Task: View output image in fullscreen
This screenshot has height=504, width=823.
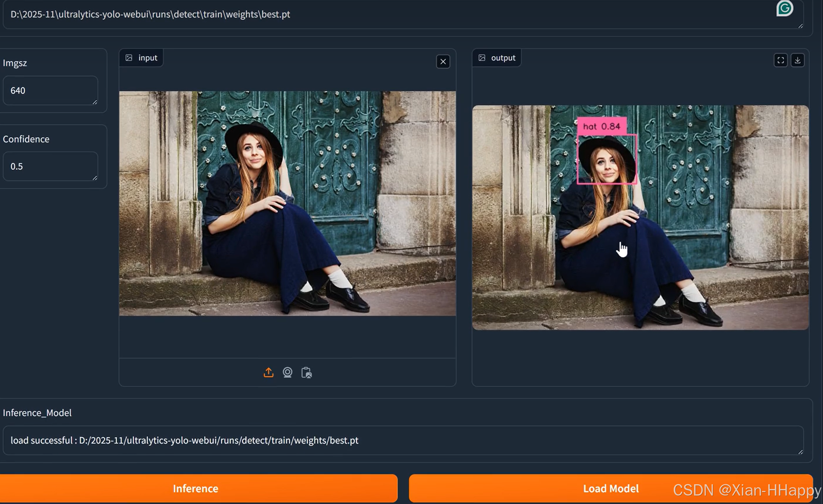Action: click(780, 60)
